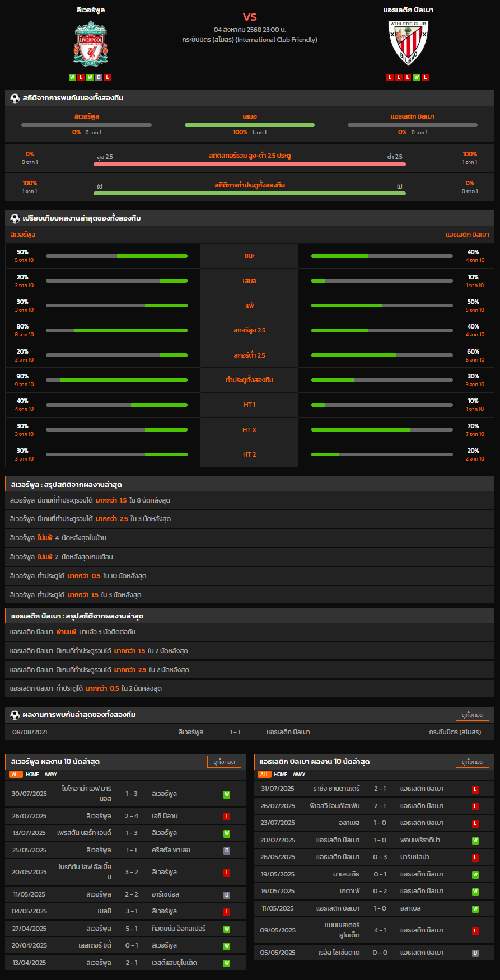The image size is (500, 980).
Task: Click the soccer ball icon beside สถิติจากการพบกันของทั้งสองทีม
Action: 15,98
